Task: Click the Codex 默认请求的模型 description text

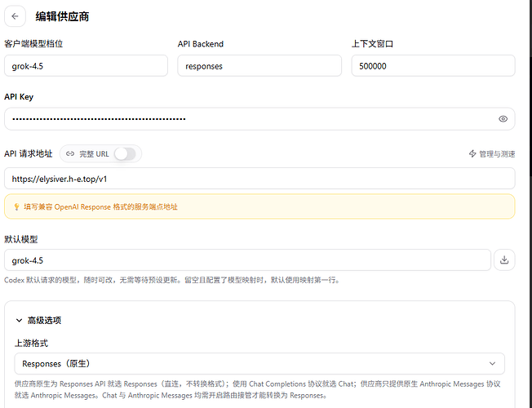Action: [x=171, y=280]
